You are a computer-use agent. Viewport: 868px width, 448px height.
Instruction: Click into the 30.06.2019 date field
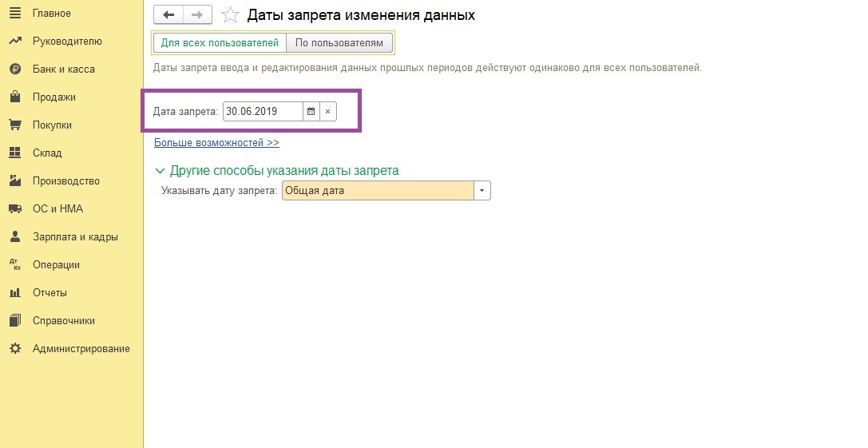tap(263, 111)
